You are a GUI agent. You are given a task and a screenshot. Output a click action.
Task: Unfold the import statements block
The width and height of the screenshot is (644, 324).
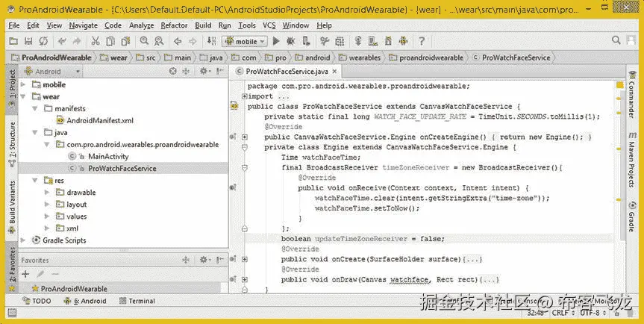coord(244,96)
